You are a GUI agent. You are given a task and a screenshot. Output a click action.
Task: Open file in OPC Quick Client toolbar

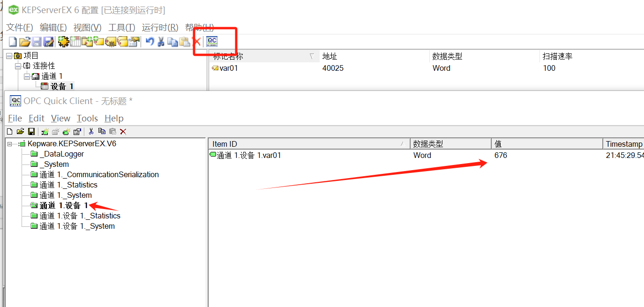21,132
